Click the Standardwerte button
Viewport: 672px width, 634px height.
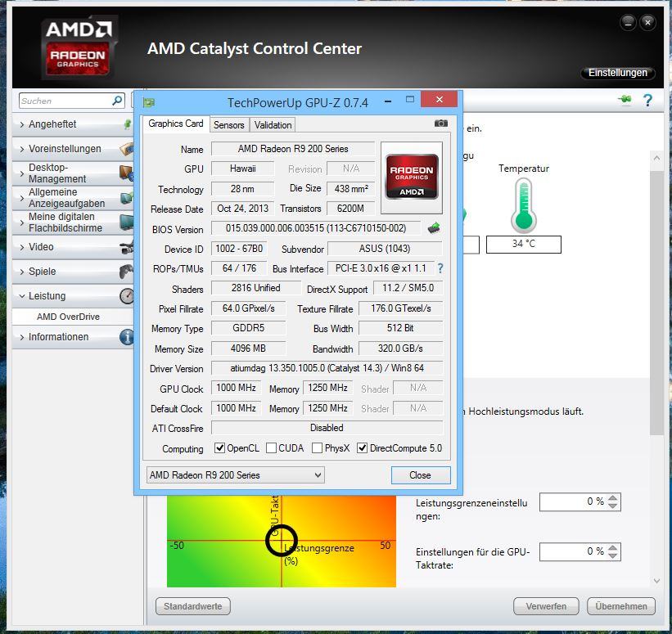193,606
